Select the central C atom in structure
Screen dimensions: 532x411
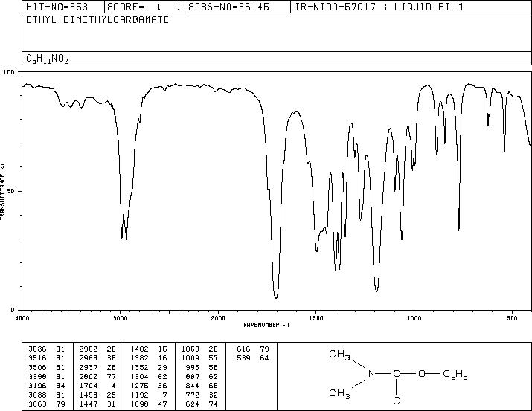(396, 374)
